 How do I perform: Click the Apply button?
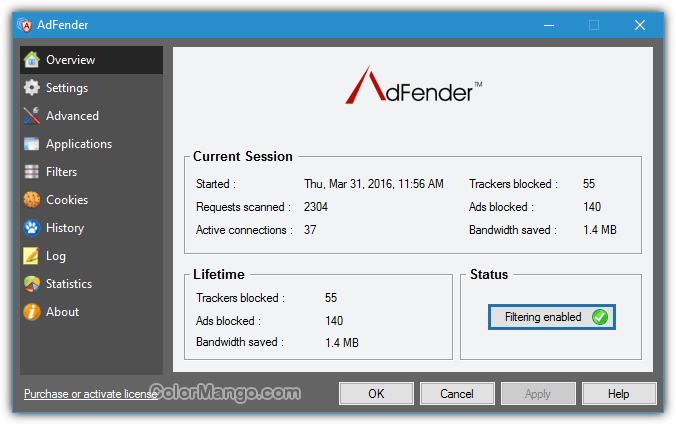(538, 393)
